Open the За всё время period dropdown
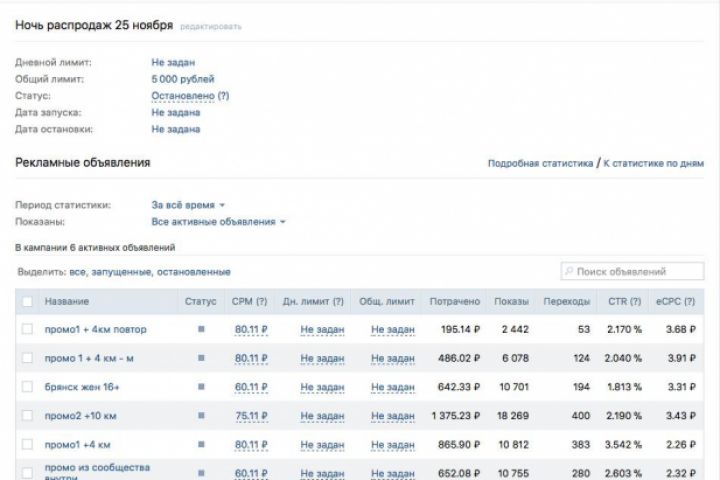Image resolution: width=720 pixels, height=480 pixels. [x=187, y=205]
